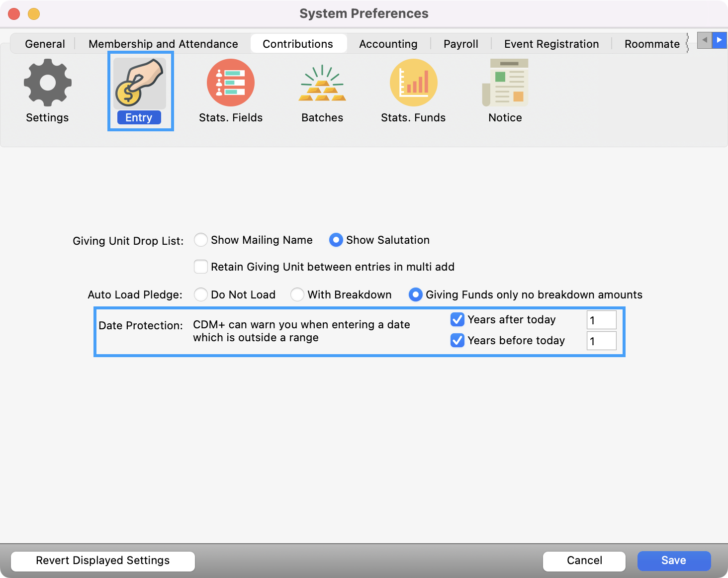Enable Retain Giving Unit between entries
Image resolution: width=728 pixels, height=578 pixels.
(x=200, y=267)
